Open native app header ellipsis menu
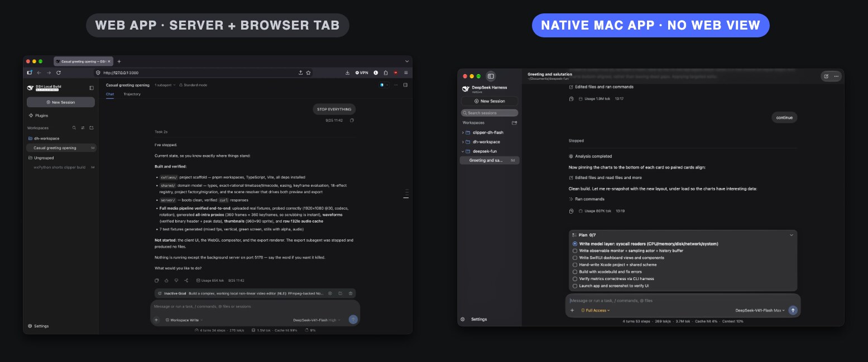This screenshot has width=868, height=362. (836, 76)
